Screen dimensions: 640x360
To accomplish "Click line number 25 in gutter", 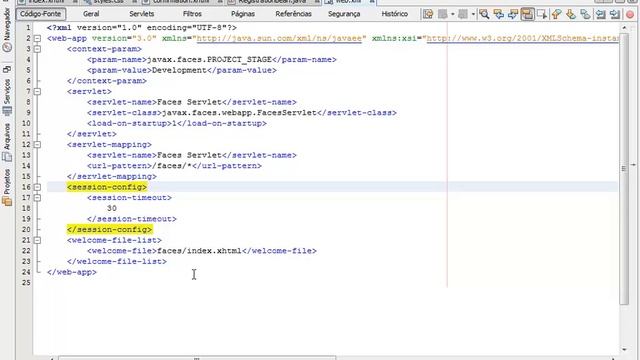I will [26, 282].
